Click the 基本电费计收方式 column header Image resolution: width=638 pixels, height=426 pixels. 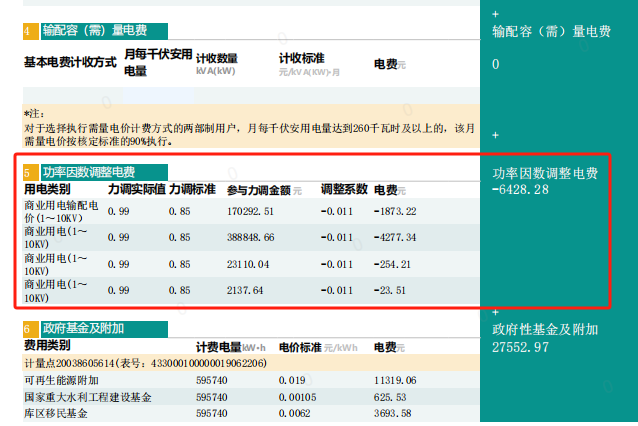tap(70, 62)
